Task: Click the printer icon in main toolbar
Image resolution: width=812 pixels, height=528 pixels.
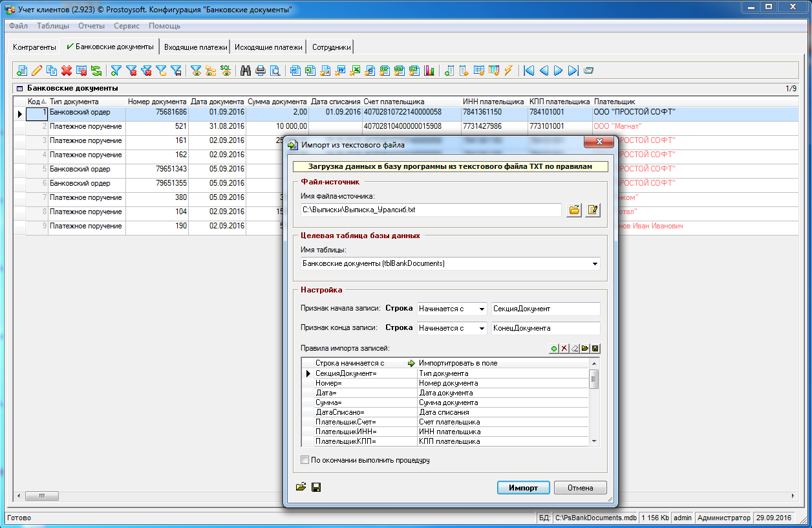Action: [x=261, y=71]
